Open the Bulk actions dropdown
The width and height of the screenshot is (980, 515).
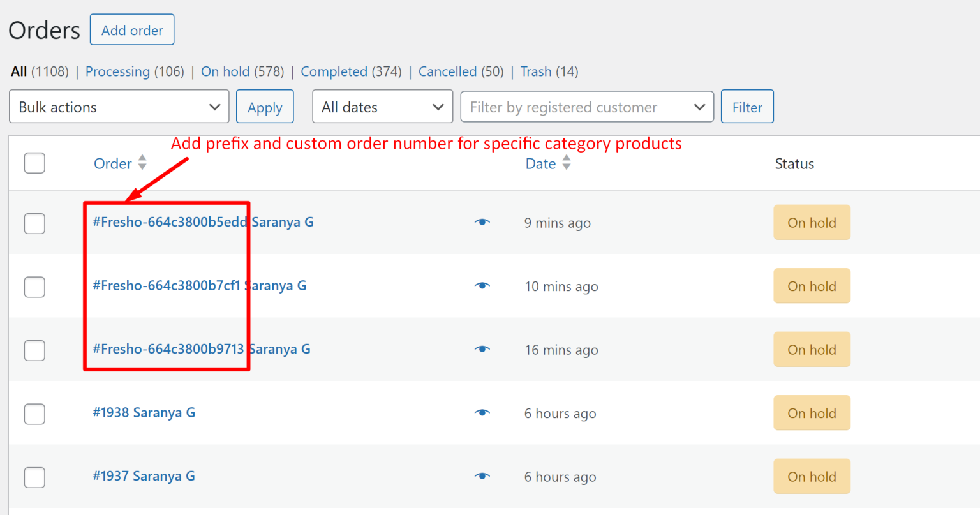click(119, 107)
